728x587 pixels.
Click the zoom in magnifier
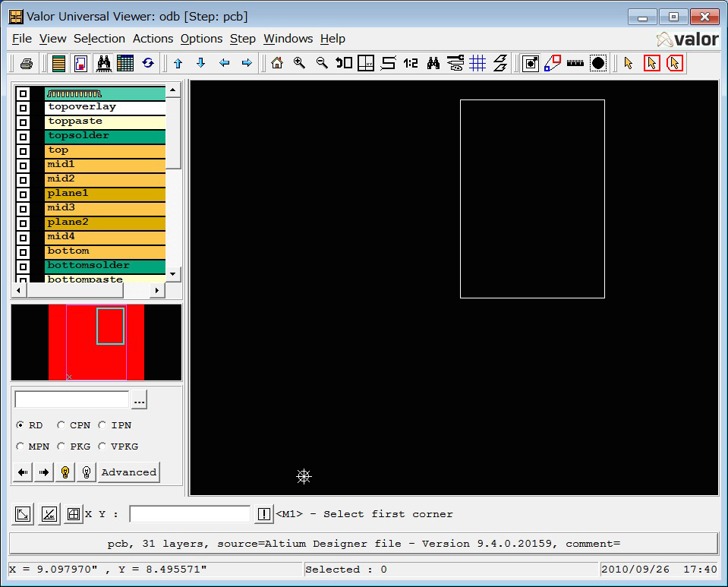(299, 63)
